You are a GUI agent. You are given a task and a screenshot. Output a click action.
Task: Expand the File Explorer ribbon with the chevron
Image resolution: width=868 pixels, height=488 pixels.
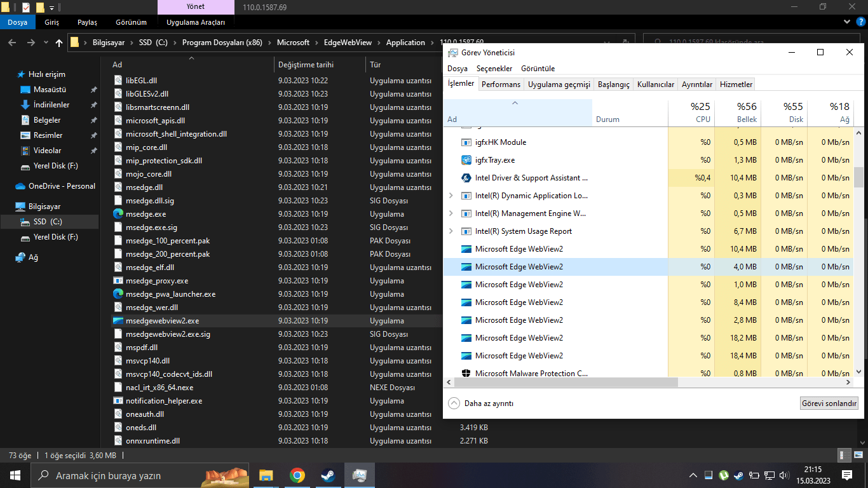pos(846,22)
